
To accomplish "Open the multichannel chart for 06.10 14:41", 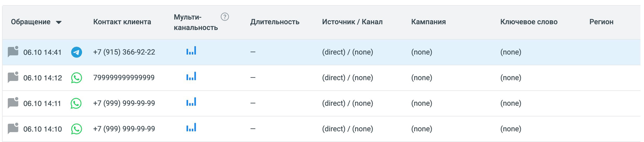I will [191, 51].
